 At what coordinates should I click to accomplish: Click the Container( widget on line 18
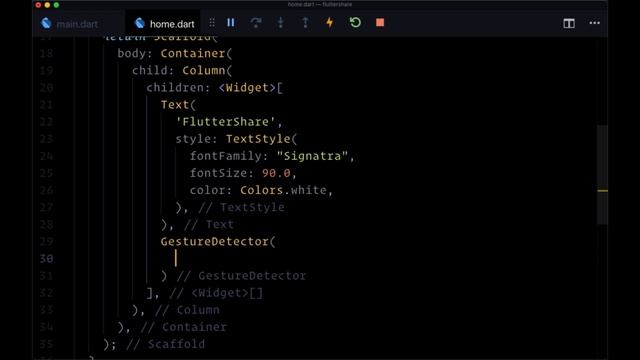point(196,53)
